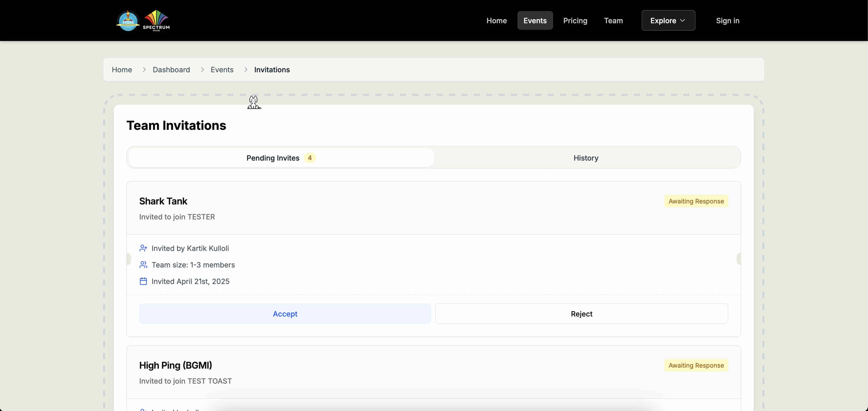Click the High Ping Awaiting Response badge
This screenshot has height=411, width=868.
point(696,366)
